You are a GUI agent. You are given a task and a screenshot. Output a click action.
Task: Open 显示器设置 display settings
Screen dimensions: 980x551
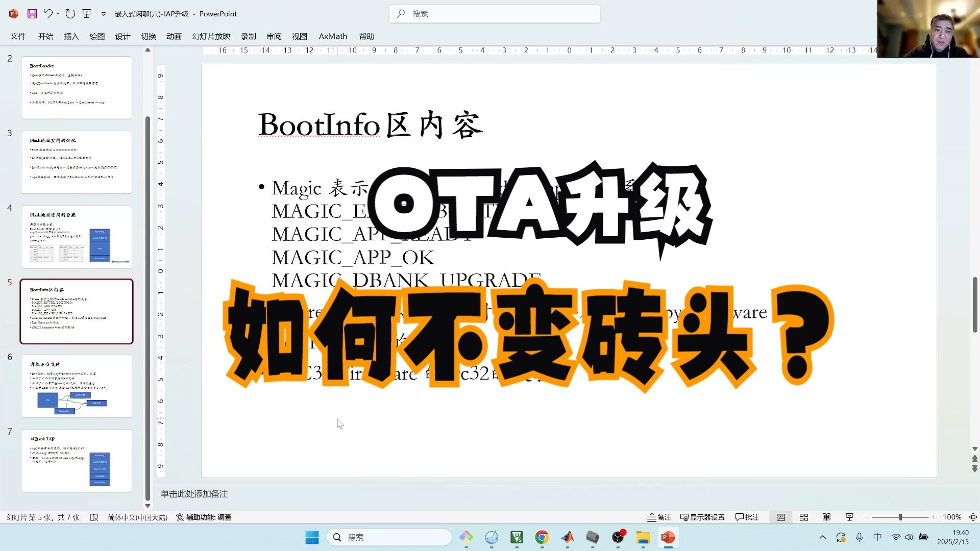[703, 517]
